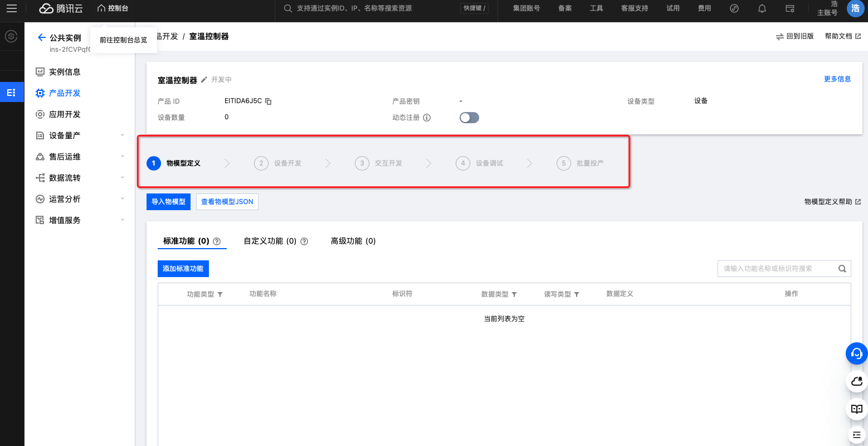Click the search magnifier in function search box
The image size is (868, 446).
coord(842,269)
